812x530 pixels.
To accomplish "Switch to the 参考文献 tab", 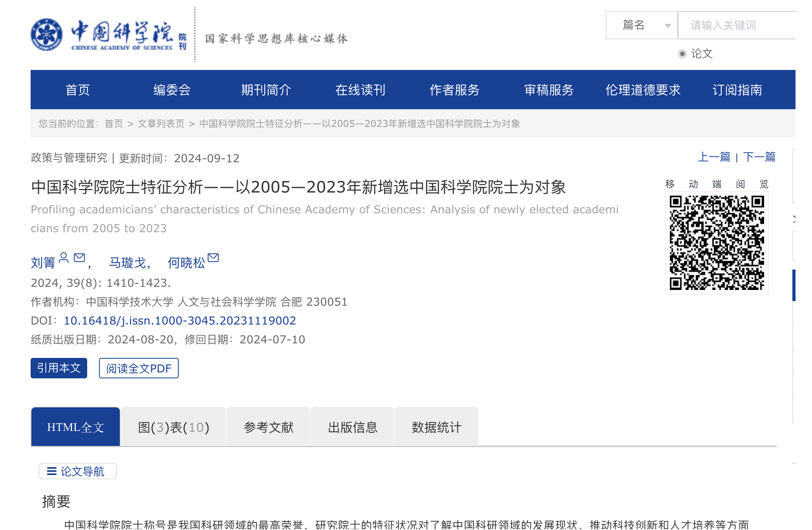I will click(269, 427).
